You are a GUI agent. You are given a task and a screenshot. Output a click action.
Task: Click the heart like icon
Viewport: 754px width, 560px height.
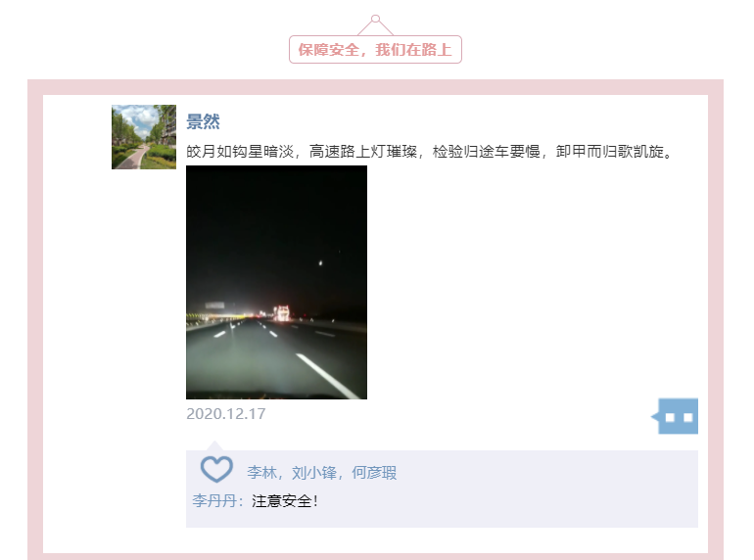pos(216,469)
